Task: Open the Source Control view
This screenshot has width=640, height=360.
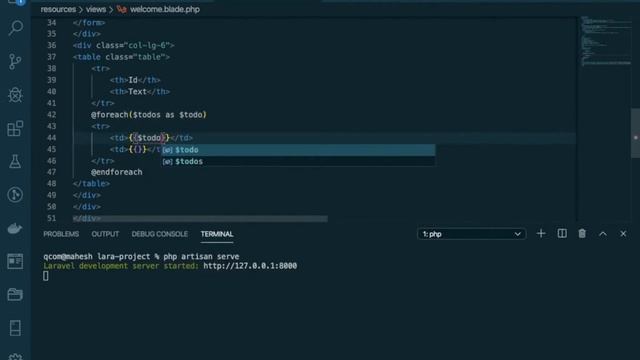Action: [x=16, y=61]
